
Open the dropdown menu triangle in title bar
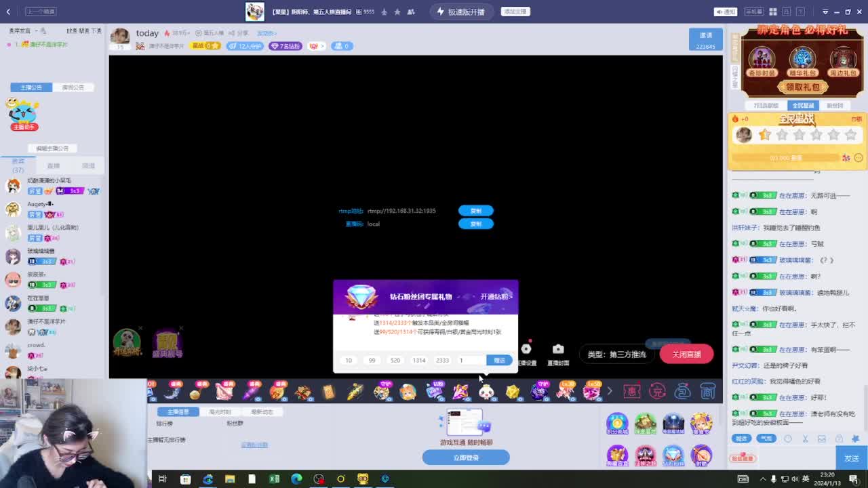(825, 12)
